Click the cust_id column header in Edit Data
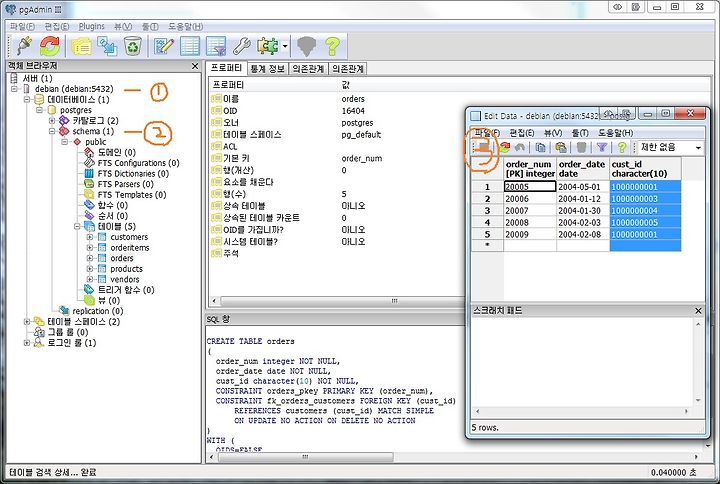Image resolution: width=720 pixels, height=484 pixels. point(645,169)
